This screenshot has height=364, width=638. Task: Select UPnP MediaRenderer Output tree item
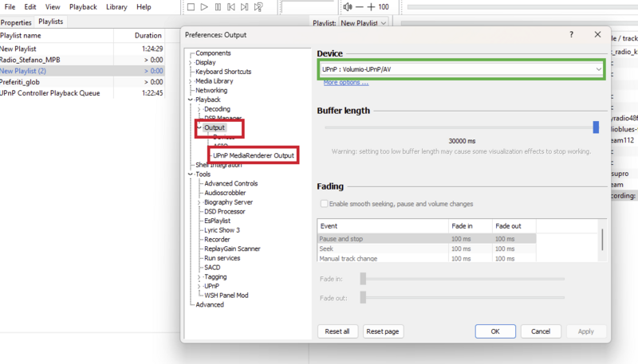click(254, 155)
